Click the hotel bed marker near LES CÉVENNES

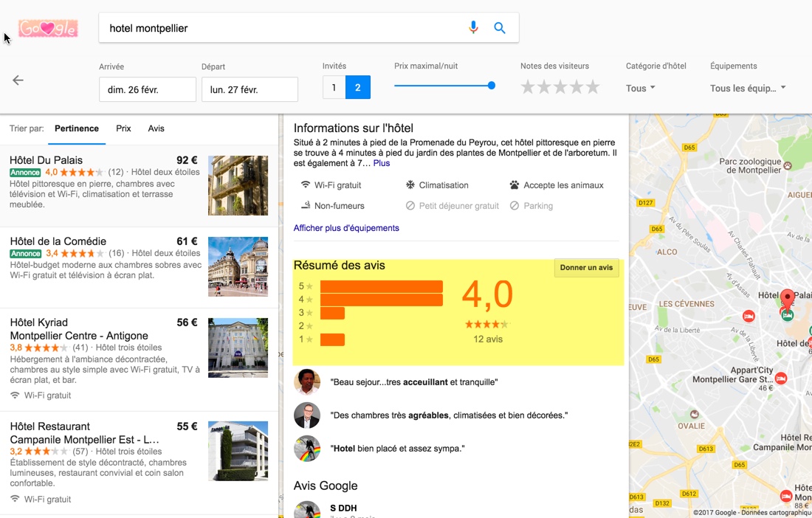point(749,316)
